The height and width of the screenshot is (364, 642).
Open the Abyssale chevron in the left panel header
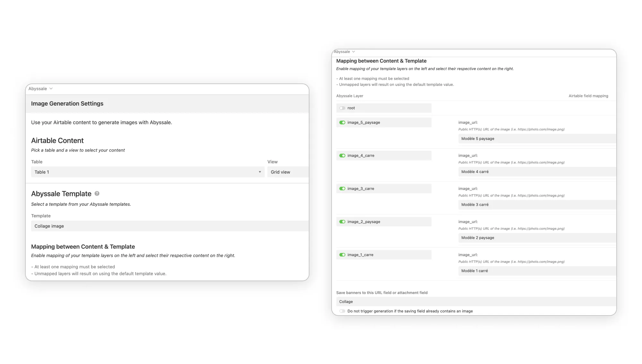pyautogui.click(x=51, y=89)
